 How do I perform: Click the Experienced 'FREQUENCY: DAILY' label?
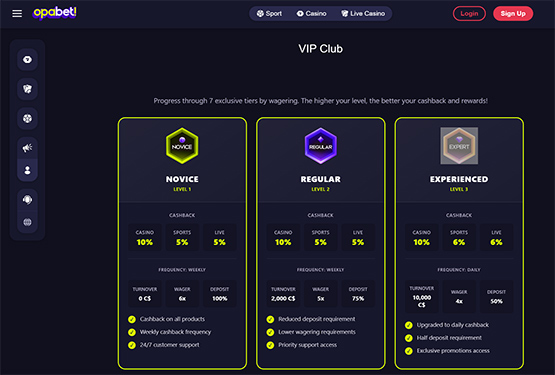[x=459, y=270]
